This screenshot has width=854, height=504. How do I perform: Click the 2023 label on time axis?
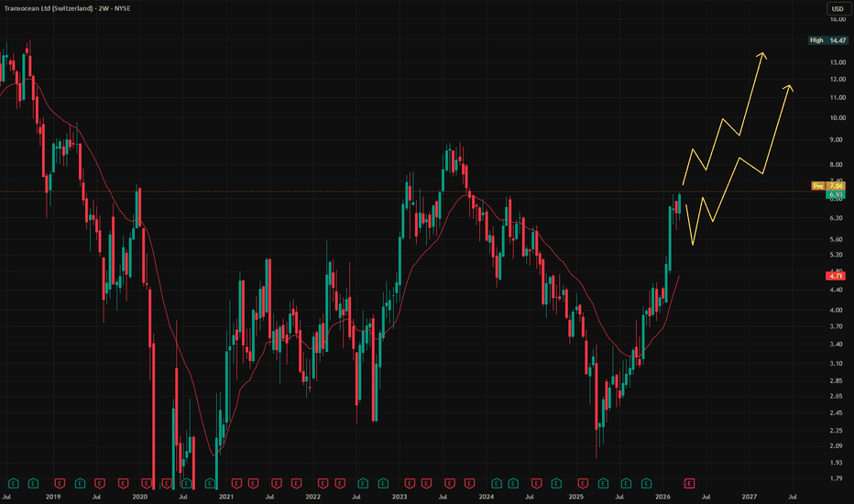point(400,496)
